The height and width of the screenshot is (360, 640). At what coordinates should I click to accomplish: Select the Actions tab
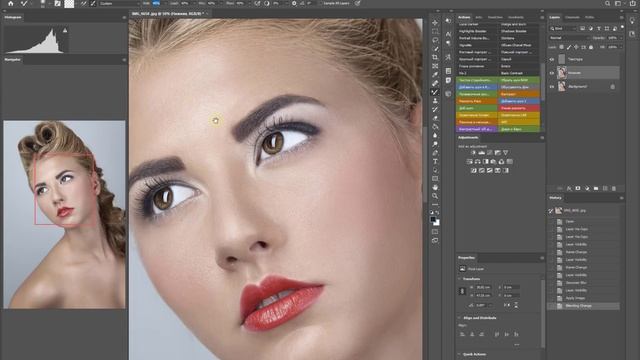point(464,18)
